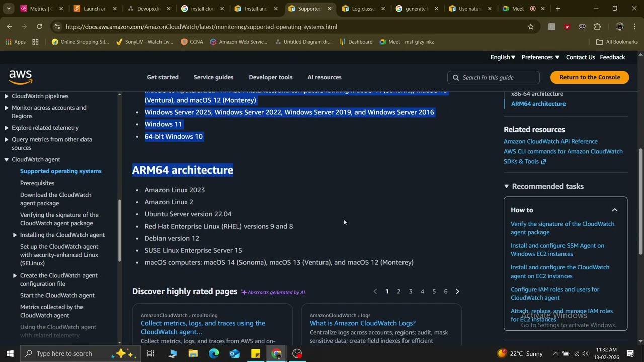The height and width of the screenshot is (362, 644).
Task: Open a new browser tab with plus
Action: coord(557,9)
